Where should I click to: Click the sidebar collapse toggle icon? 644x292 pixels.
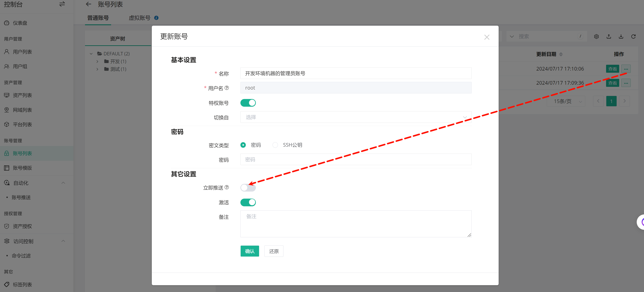[62, 4]
